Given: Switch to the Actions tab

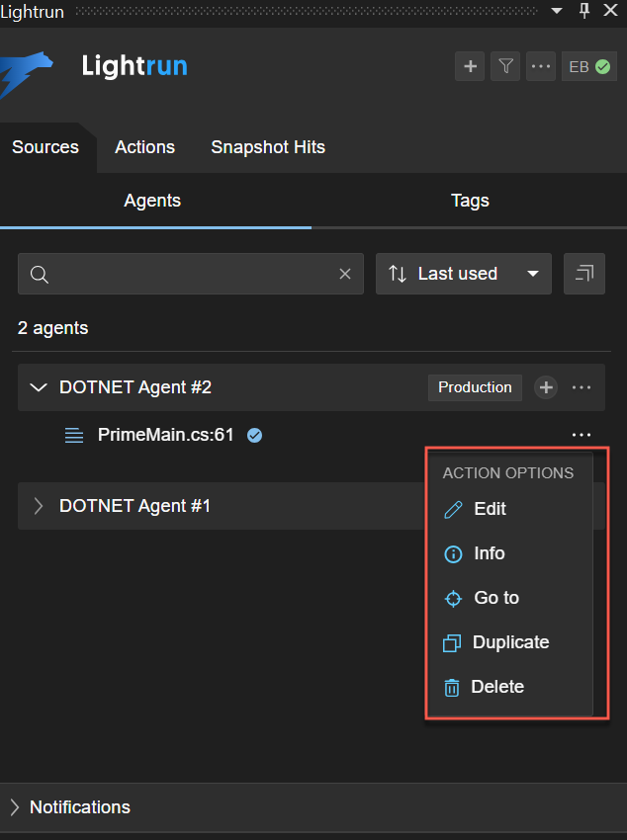Looking at the screenshot, I should pos(144,147).
